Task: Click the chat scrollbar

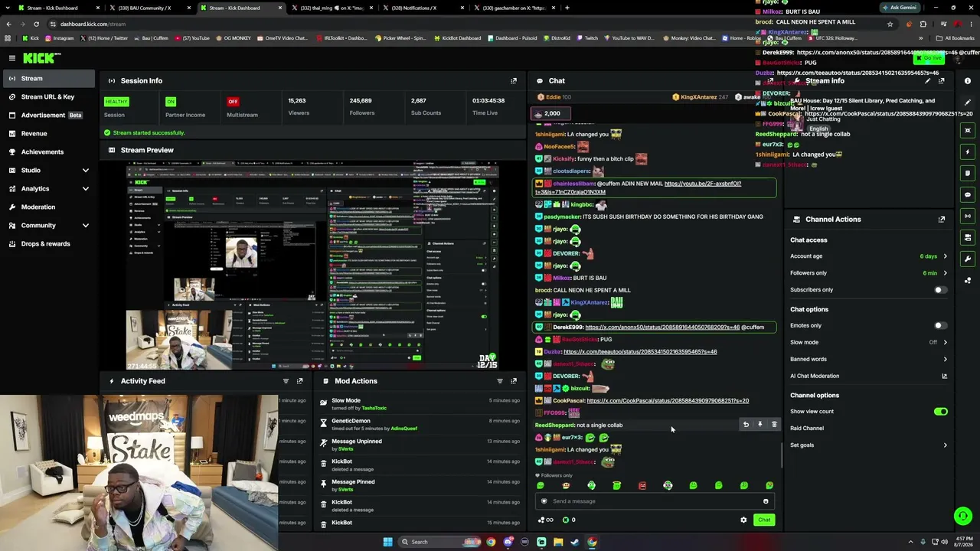Action: click(x=781, y=455)
